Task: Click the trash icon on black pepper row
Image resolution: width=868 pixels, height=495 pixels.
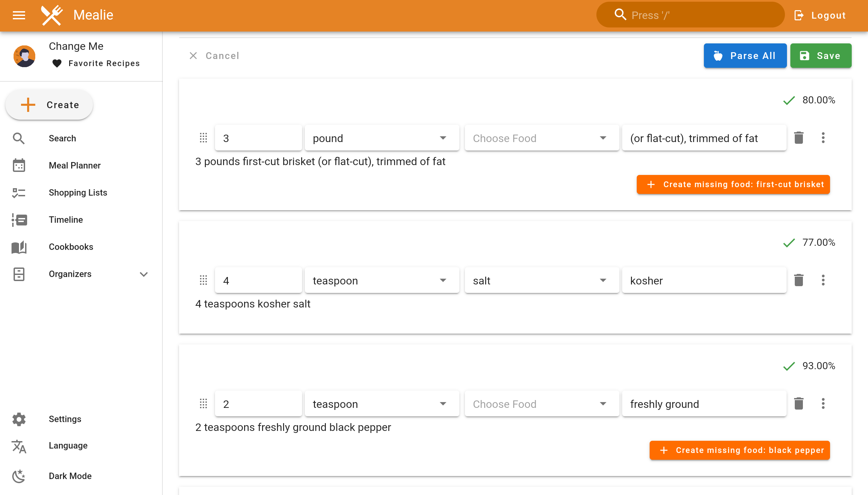Action: [798, 403]
